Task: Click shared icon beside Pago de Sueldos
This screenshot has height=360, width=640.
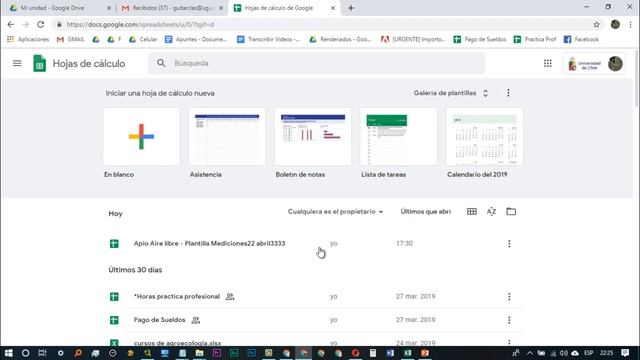Action: pos(196,320)
